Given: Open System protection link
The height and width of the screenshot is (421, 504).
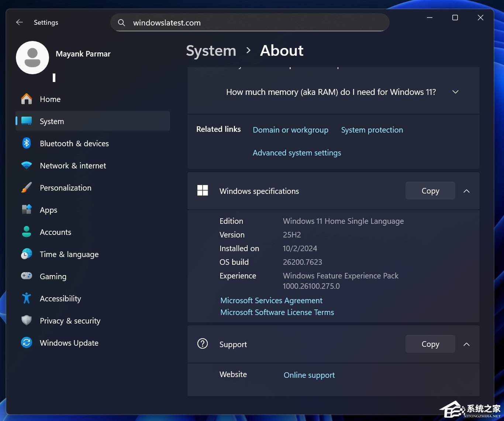Looking at the screenshot, I should pos(372,130).
